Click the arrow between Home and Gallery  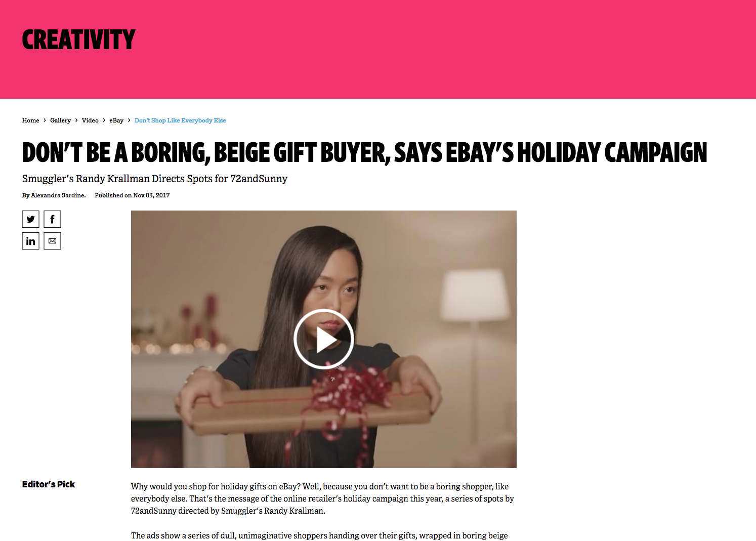(45, 120)
